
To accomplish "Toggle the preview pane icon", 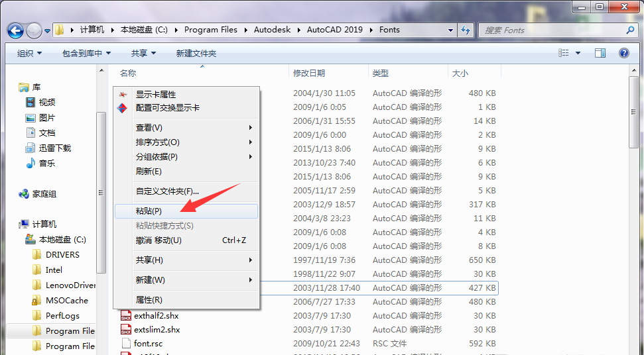I will click(600, 53).
